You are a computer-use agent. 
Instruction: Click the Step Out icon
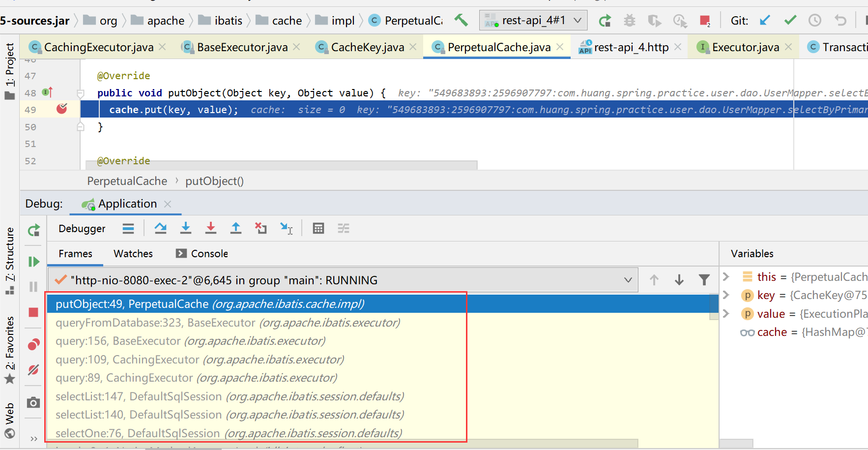click(236, 228)
